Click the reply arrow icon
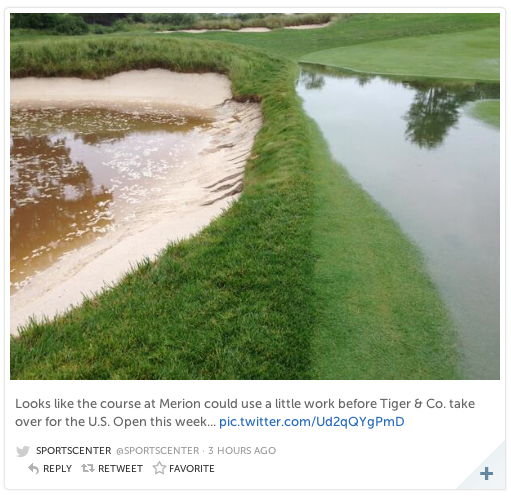This screenshot has width=511, height=496. point(33,468)
